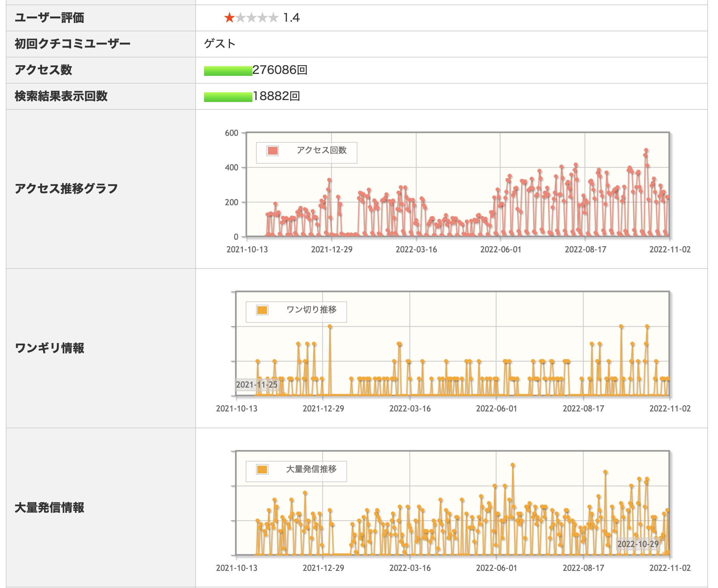
Task: Click the red star in user rating
Action: [x=230, y=18]
